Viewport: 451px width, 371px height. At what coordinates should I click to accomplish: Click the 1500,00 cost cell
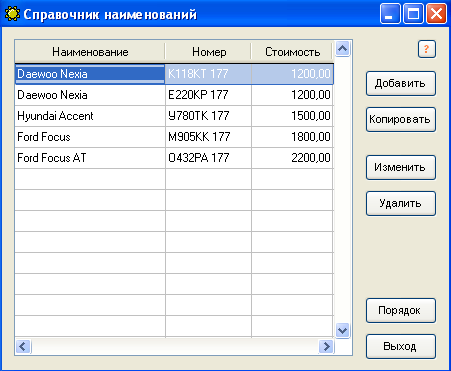pyautogui.click(x=292, y=116)
